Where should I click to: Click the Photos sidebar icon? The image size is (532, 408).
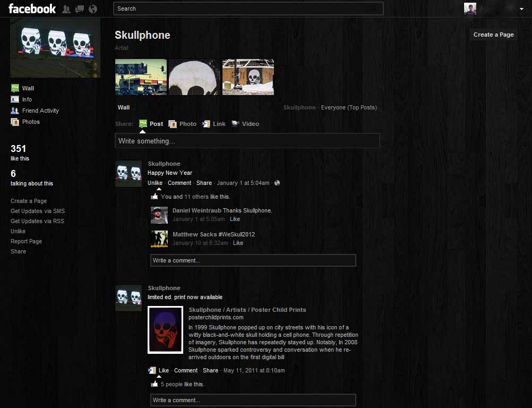tap(15, 122)
